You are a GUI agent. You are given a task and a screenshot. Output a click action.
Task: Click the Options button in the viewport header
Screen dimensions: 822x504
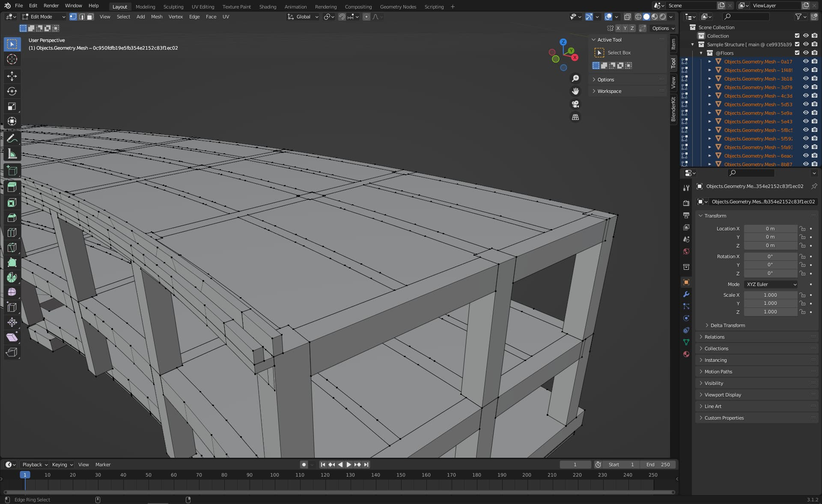tap(663, 28)
